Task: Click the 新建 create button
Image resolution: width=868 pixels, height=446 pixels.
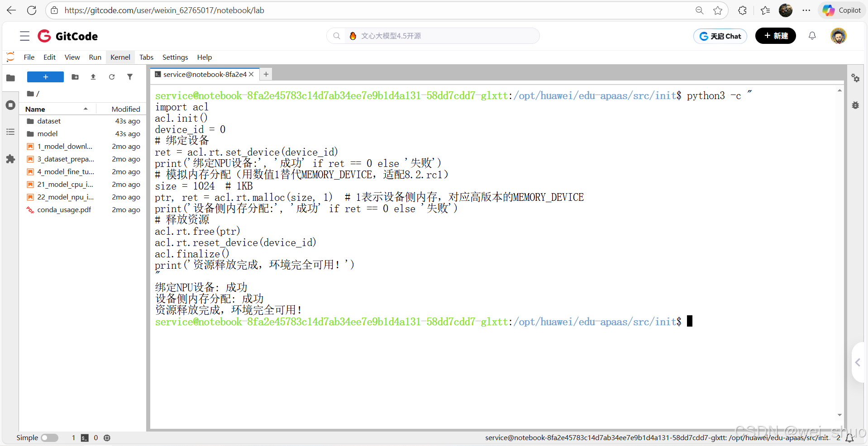Action: point(775,36)
